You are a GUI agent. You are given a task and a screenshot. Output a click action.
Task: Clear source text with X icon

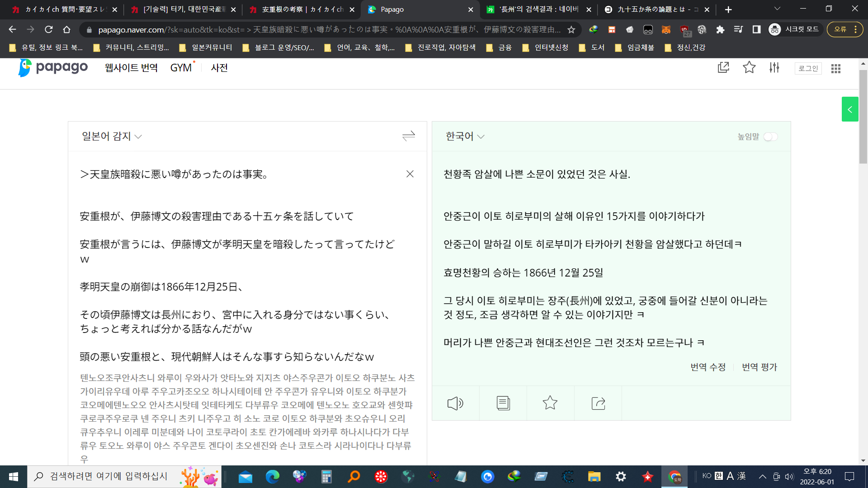click(410, 174)
